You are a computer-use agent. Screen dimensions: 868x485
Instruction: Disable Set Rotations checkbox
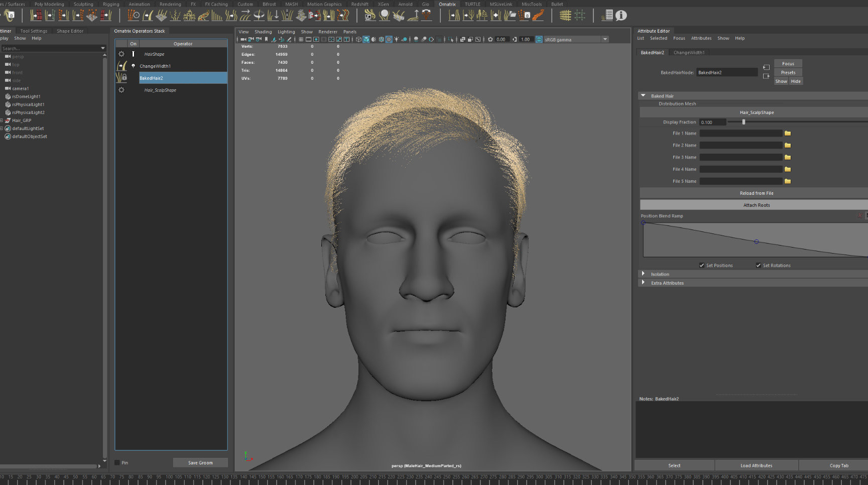pyautogui.click(x=758, y=265)
